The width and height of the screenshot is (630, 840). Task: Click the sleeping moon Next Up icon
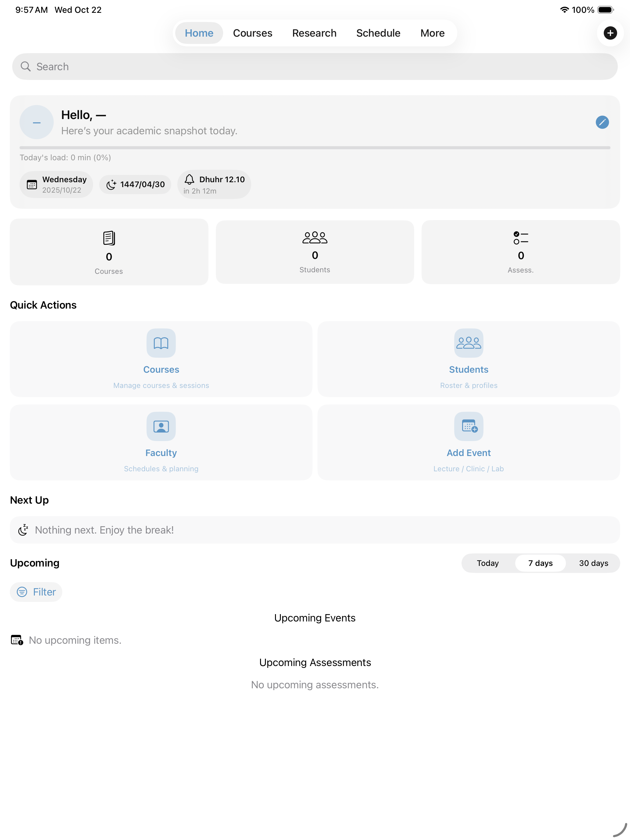point(23,530)
